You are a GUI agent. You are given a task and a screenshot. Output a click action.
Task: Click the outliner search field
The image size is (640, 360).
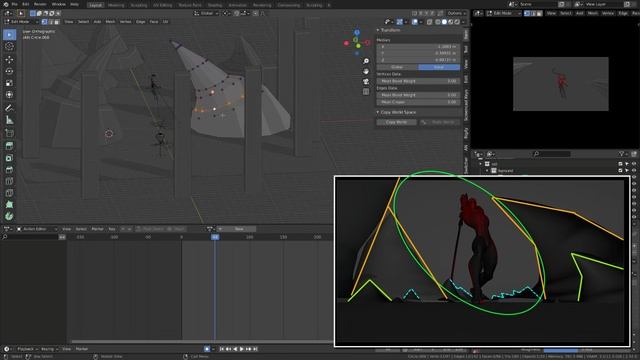(x=551, y=154)
